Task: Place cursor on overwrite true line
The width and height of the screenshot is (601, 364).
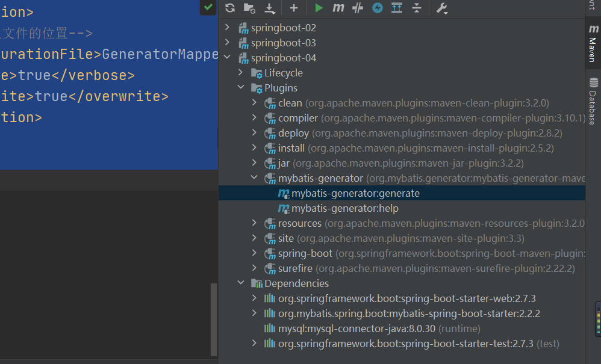Action: point(84,96)
